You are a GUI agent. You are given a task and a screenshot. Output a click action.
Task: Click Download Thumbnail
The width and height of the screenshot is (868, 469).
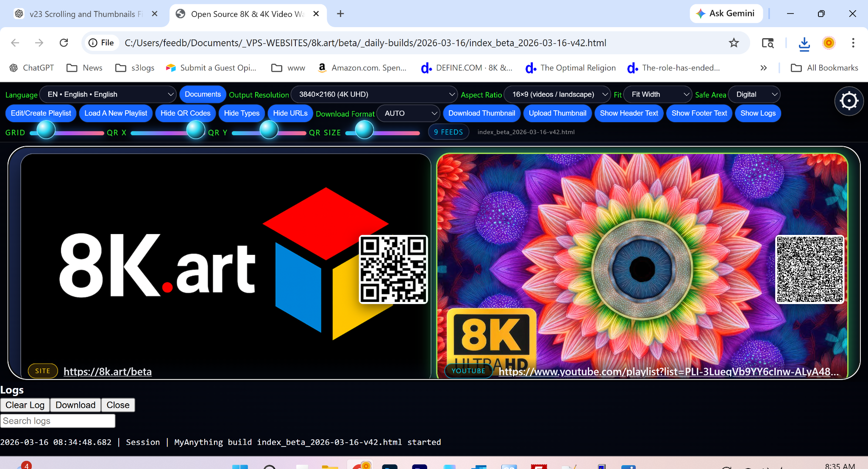click(x=482, y=113)
